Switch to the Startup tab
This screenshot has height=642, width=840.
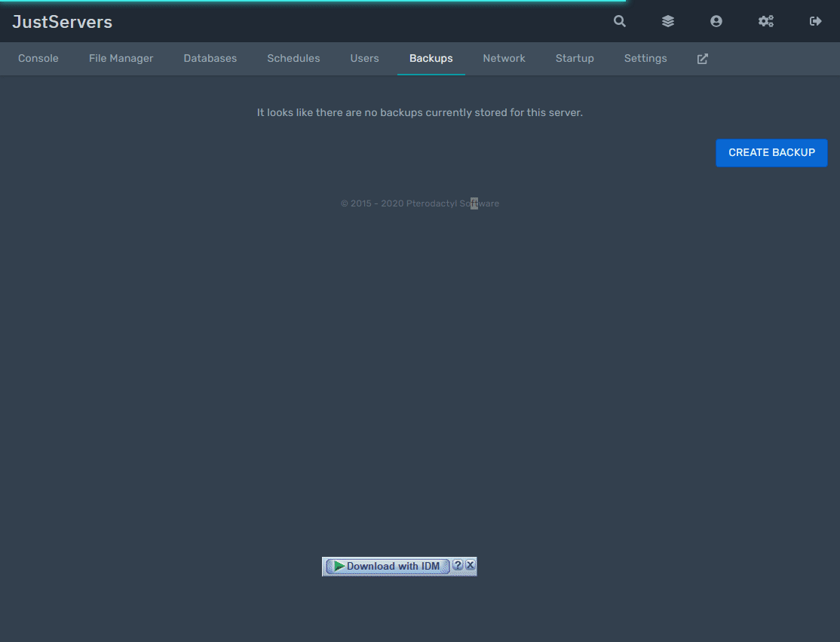tap(575, 58)
